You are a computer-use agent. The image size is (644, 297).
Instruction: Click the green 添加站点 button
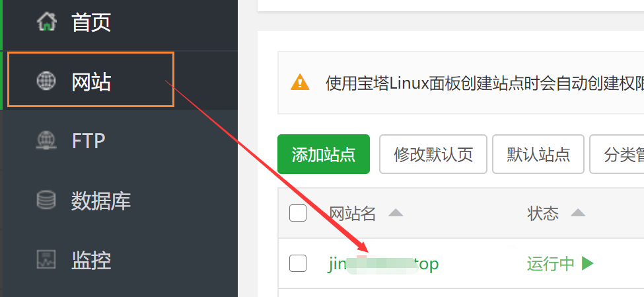pos(324,154)
